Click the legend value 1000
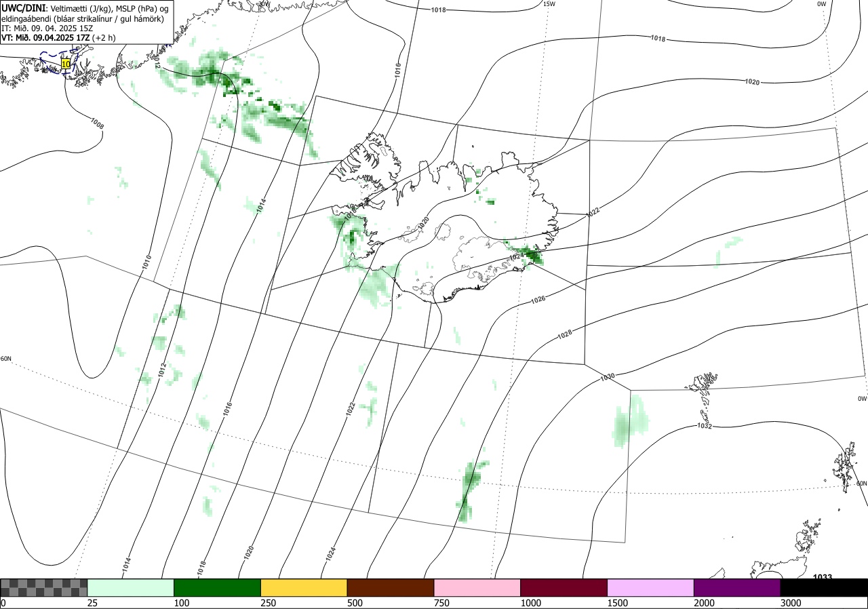The height and width of the screenshot is (609, 868). 530,603
